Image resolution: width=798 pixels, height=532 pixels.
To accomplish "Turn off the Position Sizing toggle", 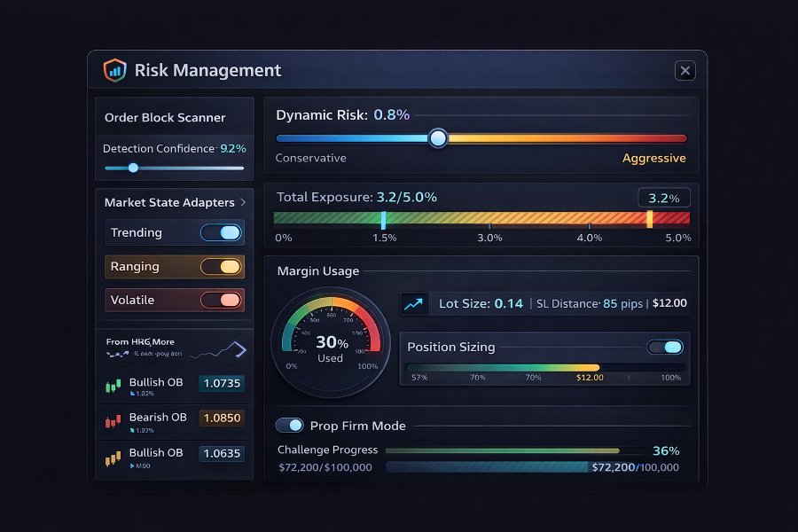I will [664, 348].
